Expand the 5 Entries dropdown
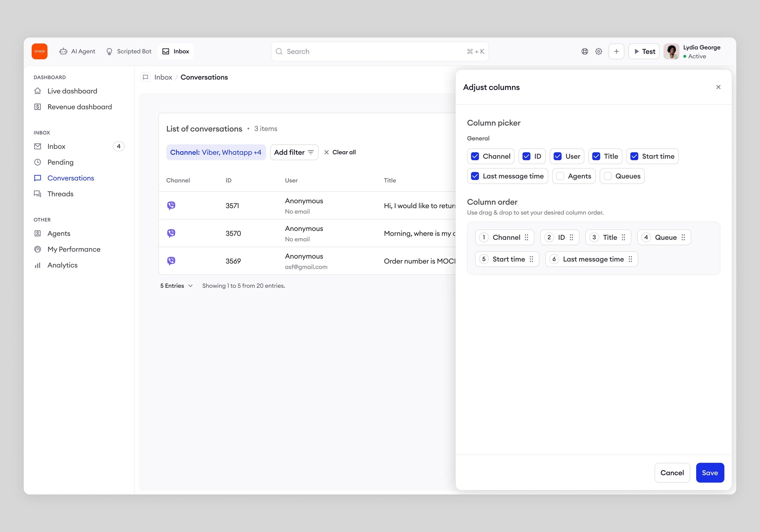 pos(176,286)
